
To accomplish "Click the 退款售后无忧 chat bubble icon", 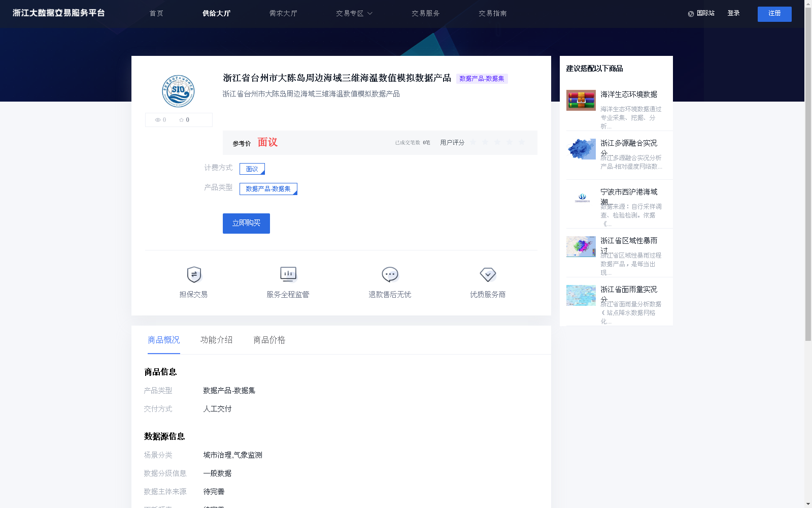I will 389,274.
